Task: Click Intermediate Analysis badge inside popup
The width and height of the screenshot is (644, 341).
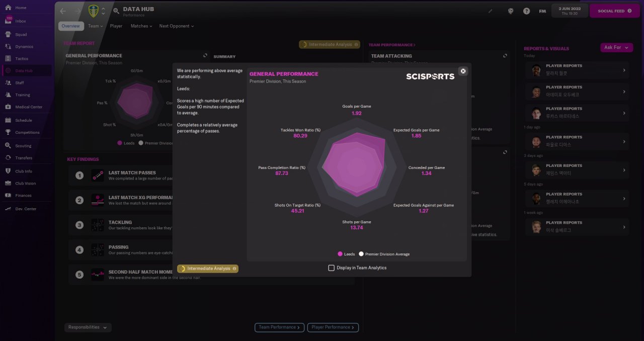Action: click(x=208, y=269)
